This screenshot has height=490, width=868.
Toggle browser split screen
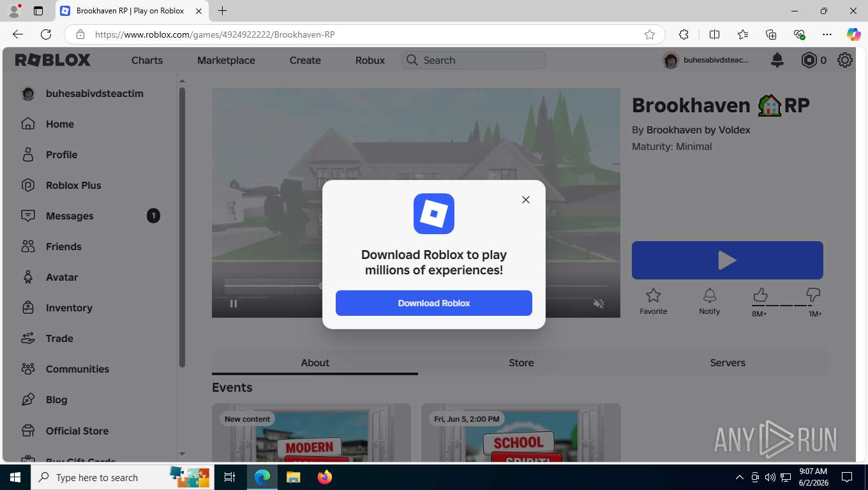coord(715,34)
